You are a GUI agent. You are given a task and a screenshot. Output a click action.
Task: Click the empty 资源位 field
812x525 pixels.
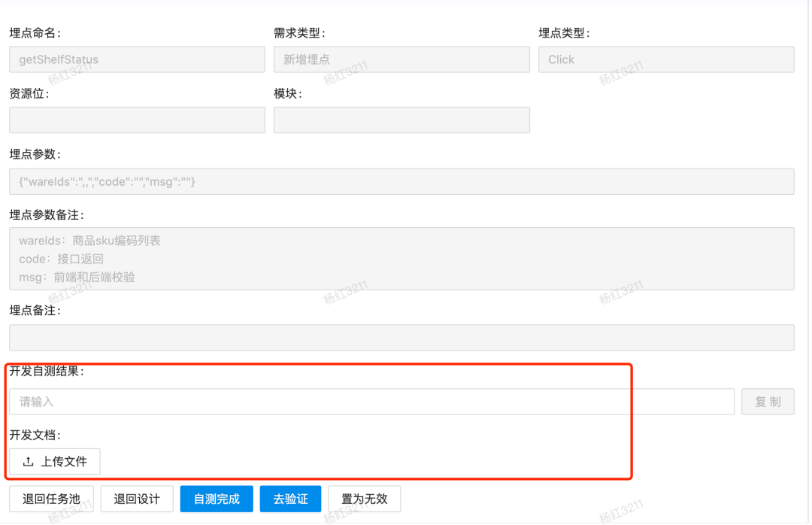[138, 120]
